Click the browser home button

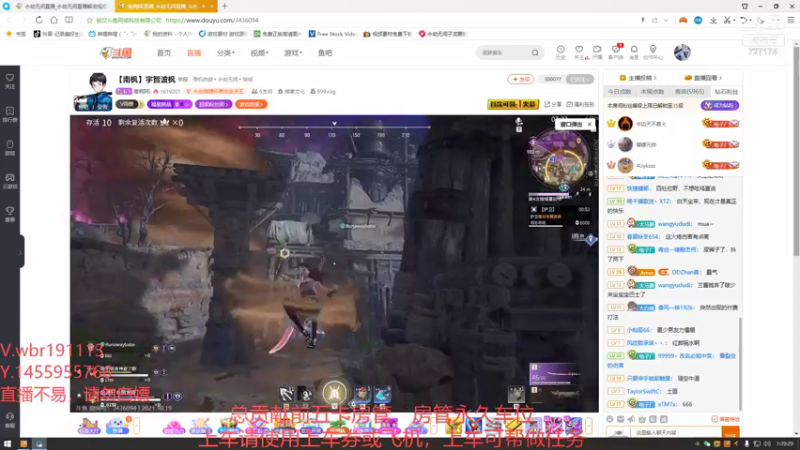(x=54, y=20)
